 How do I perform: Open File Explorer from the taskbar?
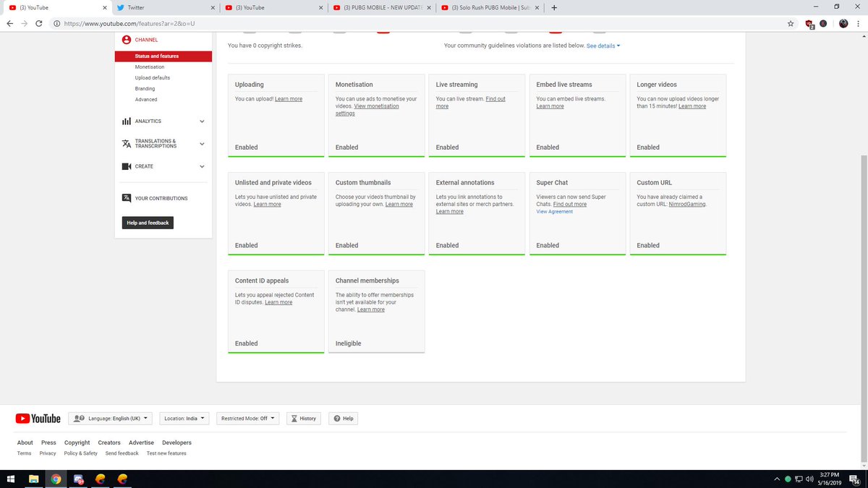click(33, 479)
